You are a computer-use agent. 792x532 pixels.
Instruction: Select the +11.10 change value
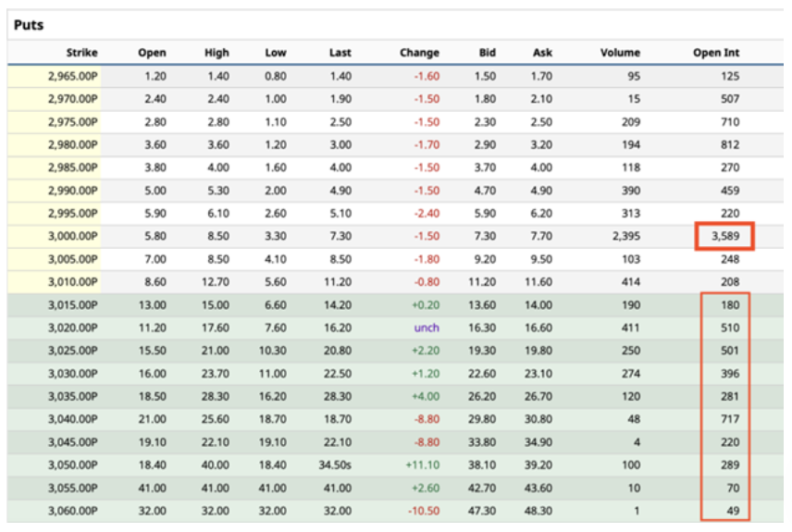click(x=422, y=465)
